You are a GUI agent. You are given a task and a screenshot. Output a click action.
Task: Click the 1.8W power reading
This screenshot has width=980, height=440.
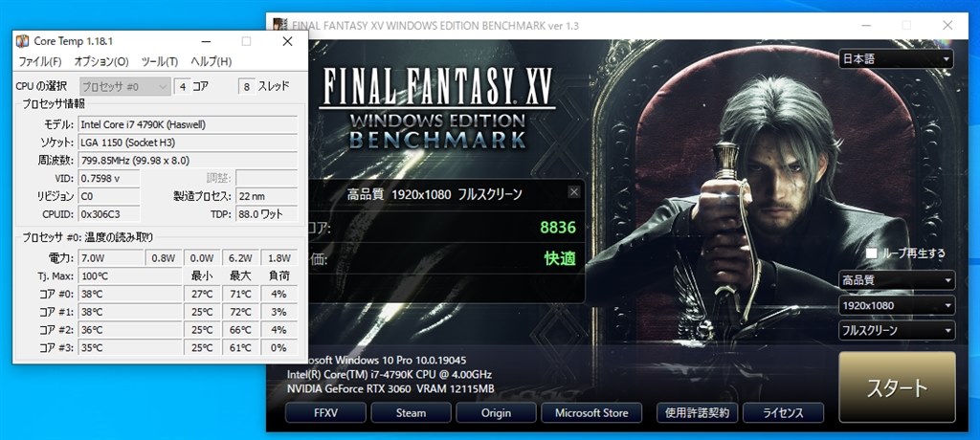pos(278,257)
